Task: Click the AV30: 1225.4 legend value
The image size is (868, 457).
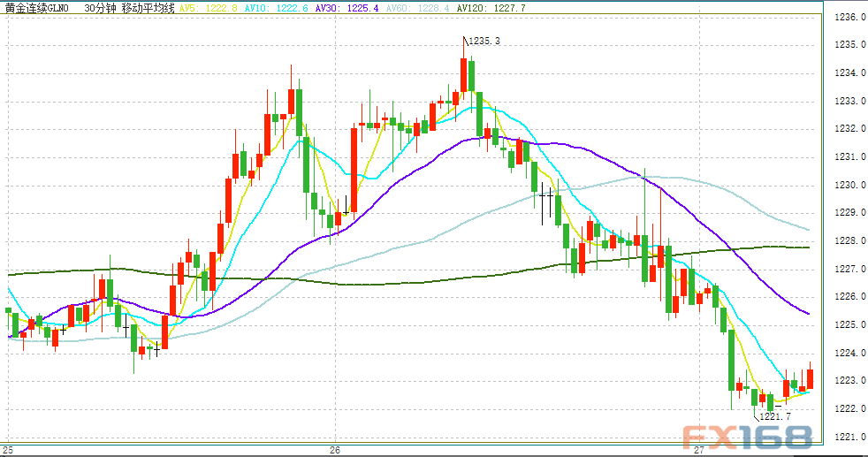Action: 347,8
